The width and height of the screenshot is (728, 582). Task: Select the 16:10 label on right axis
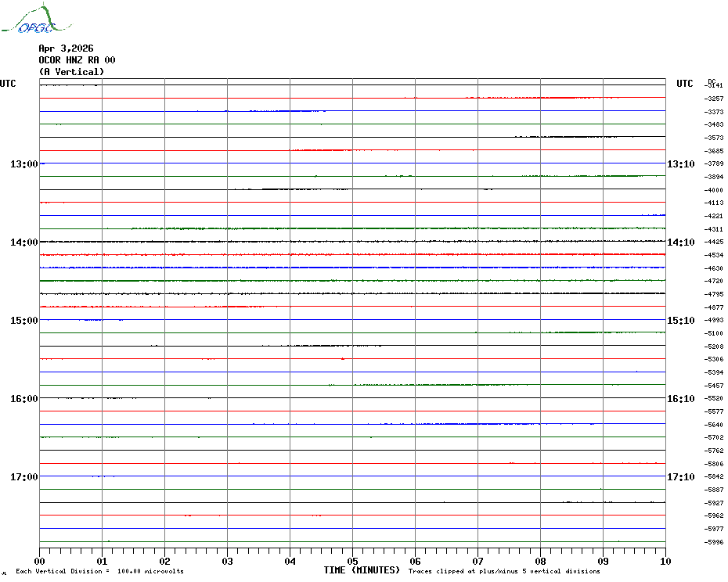pos(680,399)
